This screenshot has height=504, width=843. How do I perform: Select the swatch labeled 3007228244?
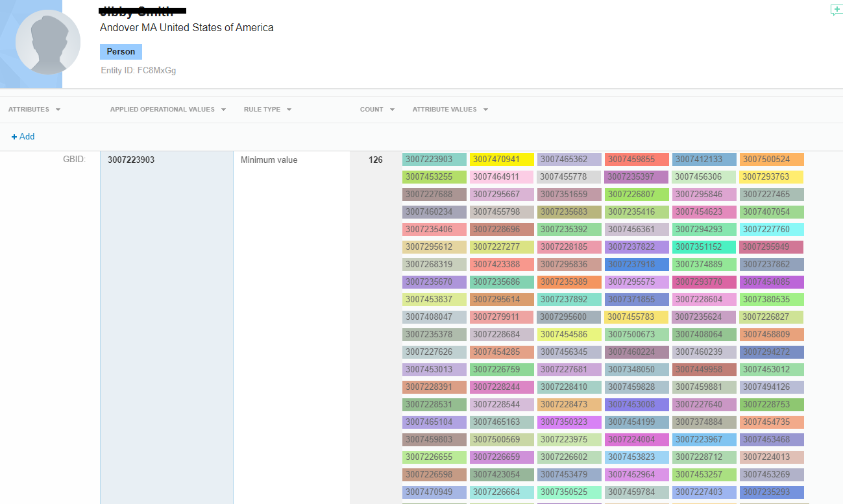pos(502,387)
